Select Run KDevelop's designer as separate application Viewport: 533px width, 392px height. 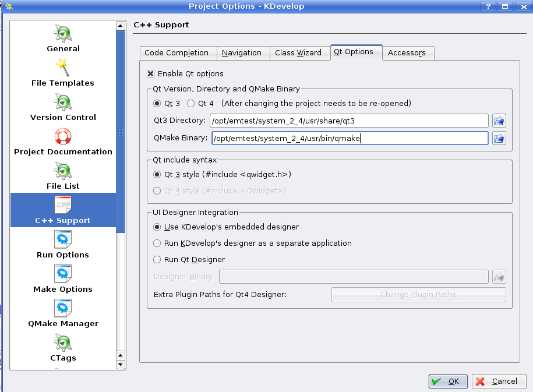pyautogui.click(x=157, y=243)
